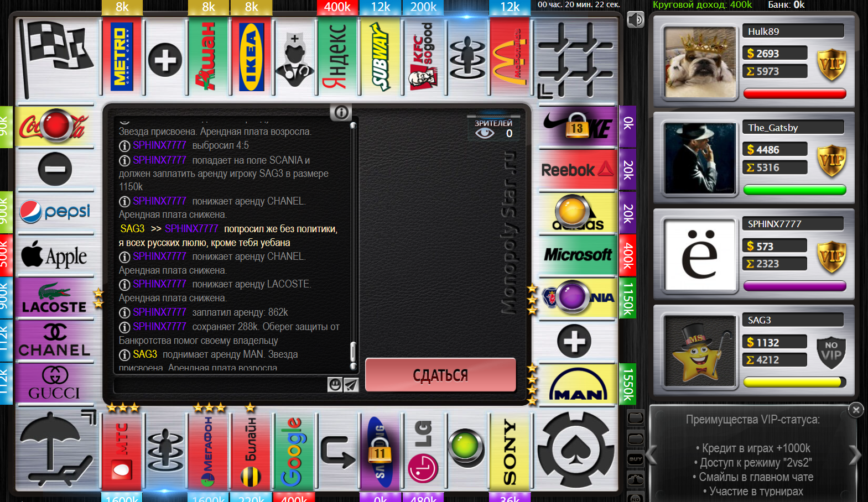The image size is (868, 502).
Task: Select the GUCCI property cell
Action: coord(55,384)
